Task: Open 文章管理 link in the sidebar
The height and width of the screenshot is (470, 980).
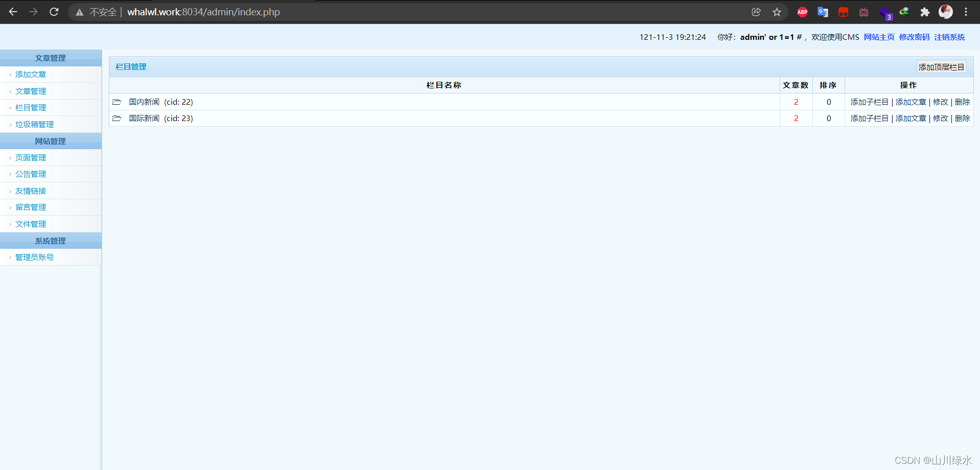Action: tap(31, 91)
